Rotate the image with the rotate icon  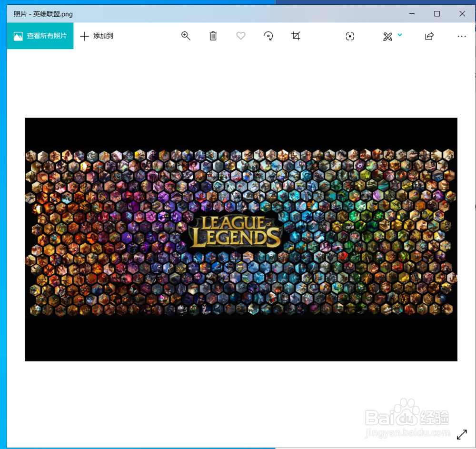click(268, 36)
